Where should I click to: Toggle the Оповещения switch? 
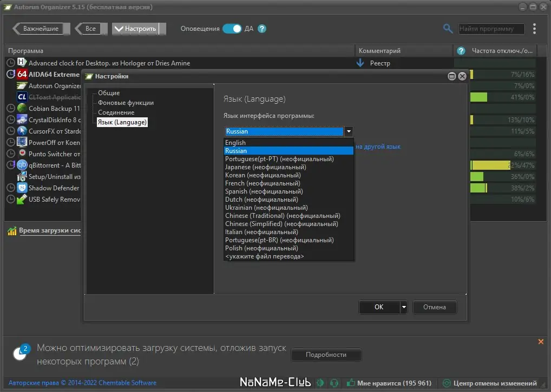pos(232,29)
